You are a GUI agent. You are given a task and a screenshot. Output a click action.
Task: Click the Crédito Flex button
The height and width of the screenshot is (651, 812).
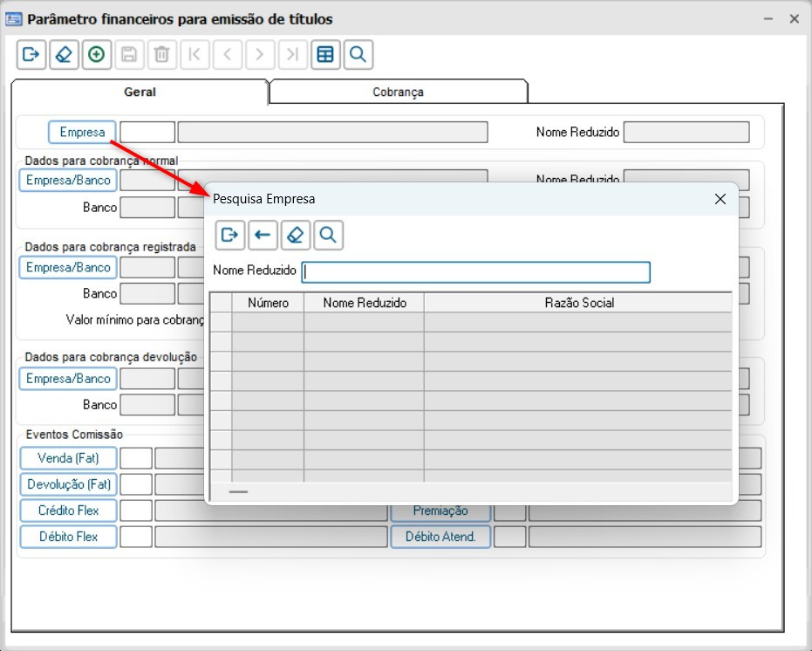click(68, 511)
